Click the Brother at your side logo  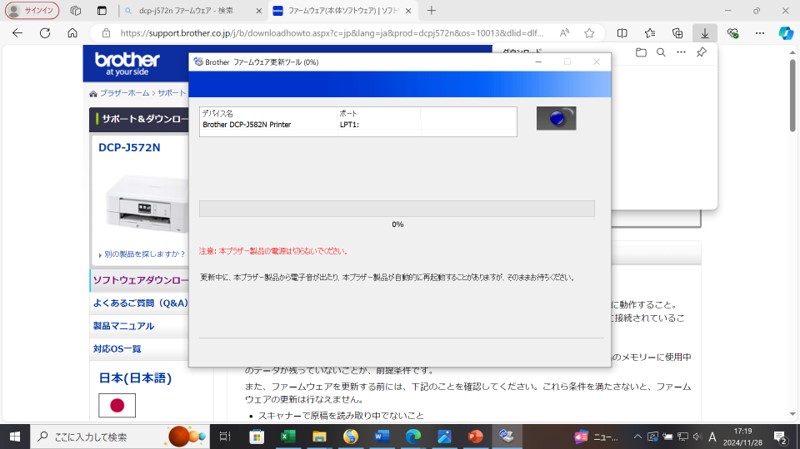pos(127,64)
